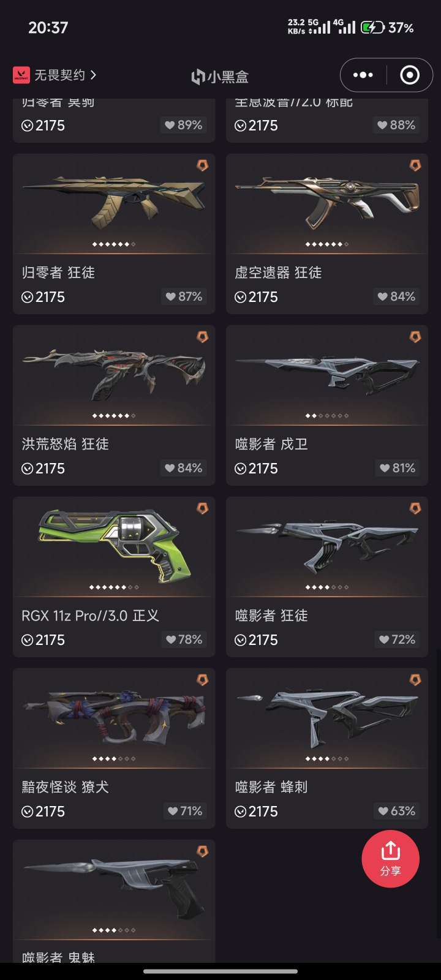Image resolution: width=441 pixels, height=980 pixels.
Task: Switch variant dots under 噬影者 戍卫 image
Action: pos(327,416)
